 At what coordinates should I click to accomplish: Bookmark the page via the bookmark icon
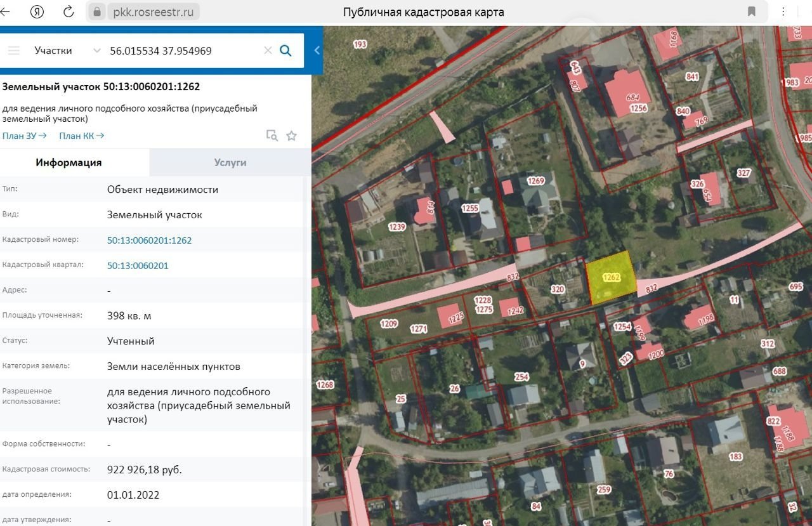tap(752, 11)
